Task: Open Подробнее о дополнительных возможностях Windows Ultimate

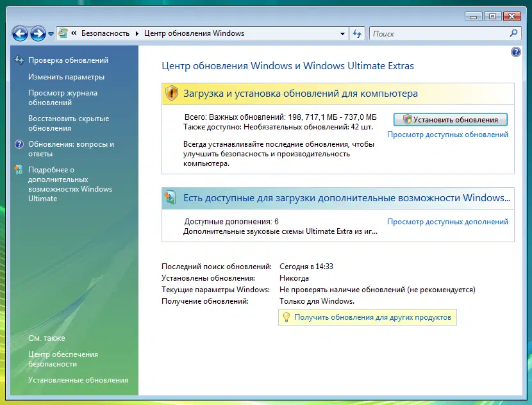Action: pyautogui.click(x=71, y=184)
